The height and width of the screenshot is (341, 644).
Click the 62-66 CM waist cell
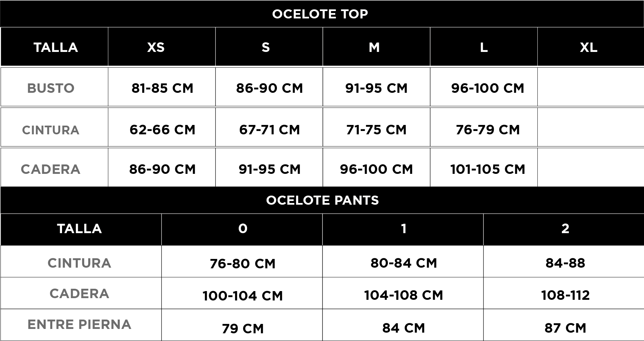click(x=162, y=130)
